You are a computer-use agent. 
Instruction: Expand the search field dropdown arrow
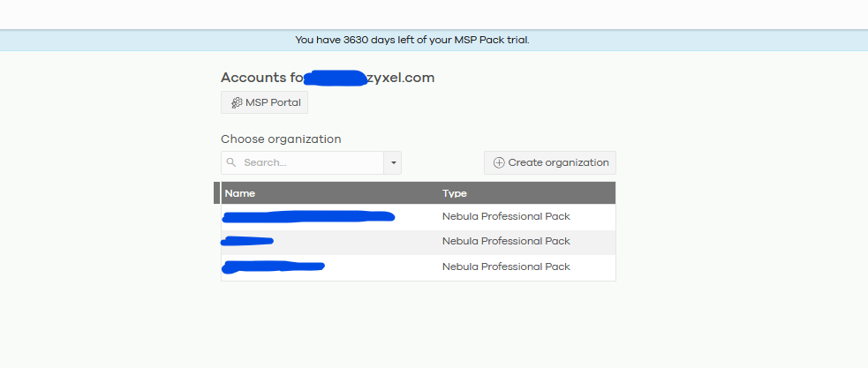(393, 163)
